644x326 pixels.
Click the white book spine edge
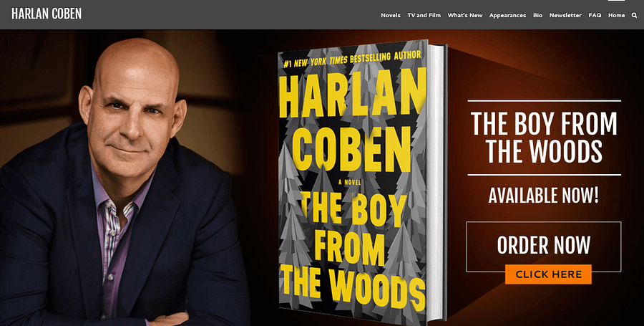coord(437,181)
